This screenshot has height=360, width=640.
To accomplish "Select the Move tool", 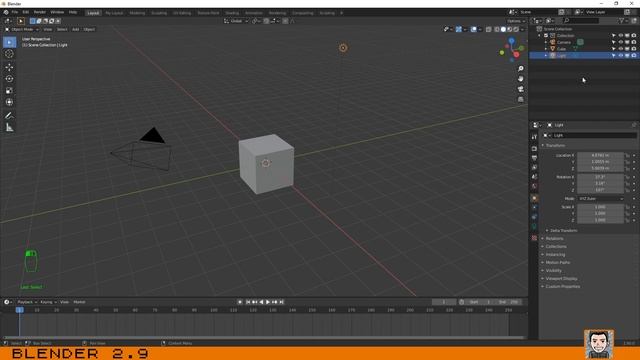I will (9, 67).
